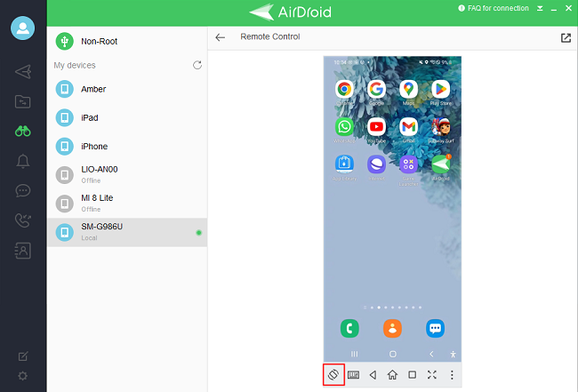Enter fullscreen mode with expand arrows icon
This screenshot has height=392, width=578.
(x=432, y=375)
